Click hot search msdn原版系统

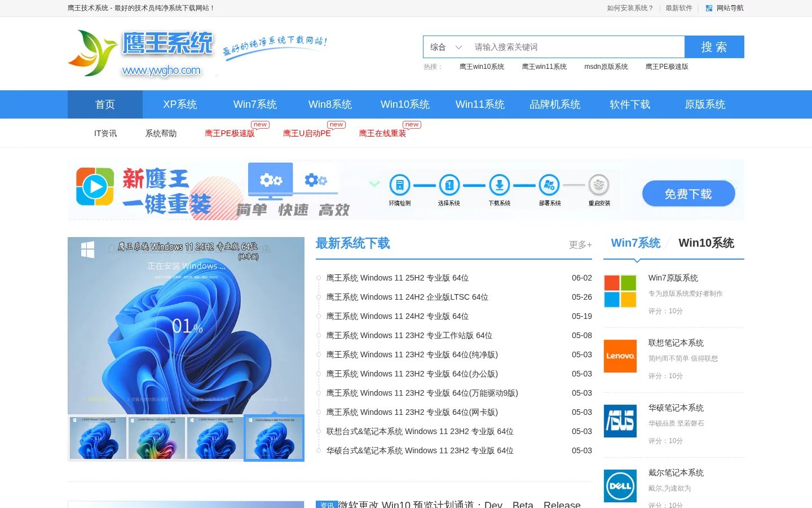click(606, 67)
